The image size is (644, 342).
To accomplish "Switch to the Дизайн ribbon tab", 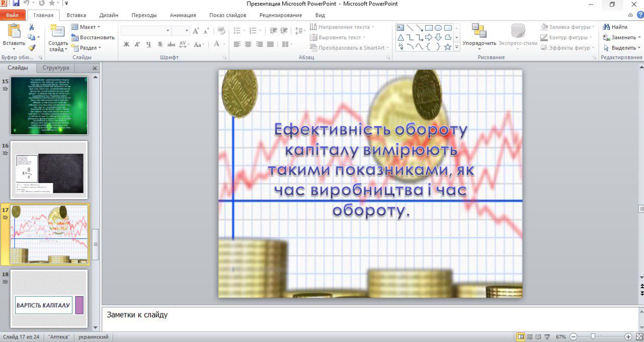I will point(109,16).
